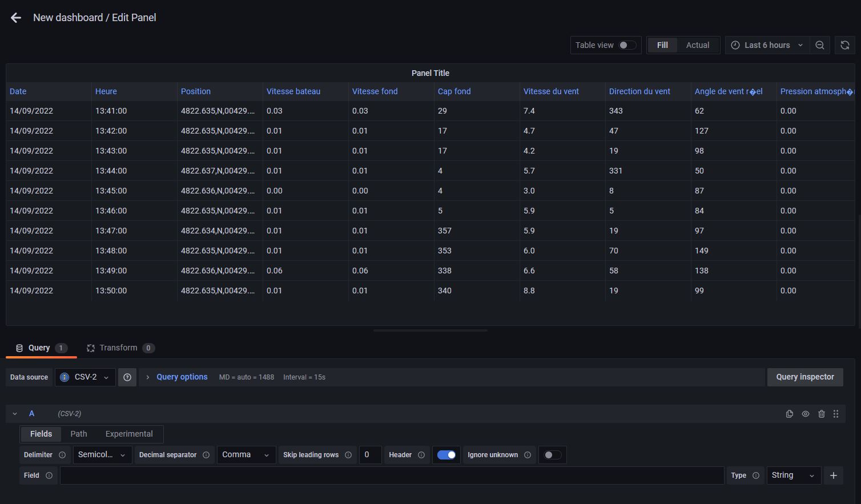The height and width of the screenshot is (504, 861).
Task: Switch to the Transform tab
Action: (x=119, y=348)
